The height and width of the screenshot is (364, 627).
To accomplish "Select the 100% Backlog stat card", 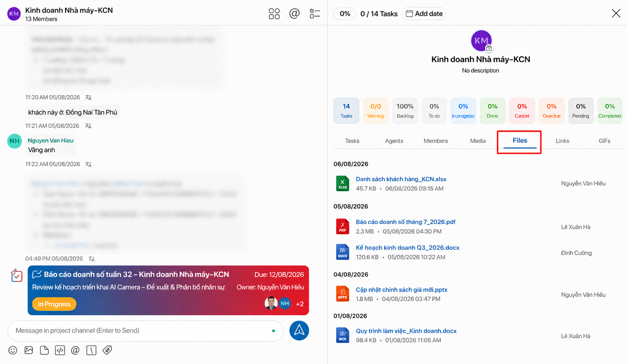I will [x=405, y=111].
